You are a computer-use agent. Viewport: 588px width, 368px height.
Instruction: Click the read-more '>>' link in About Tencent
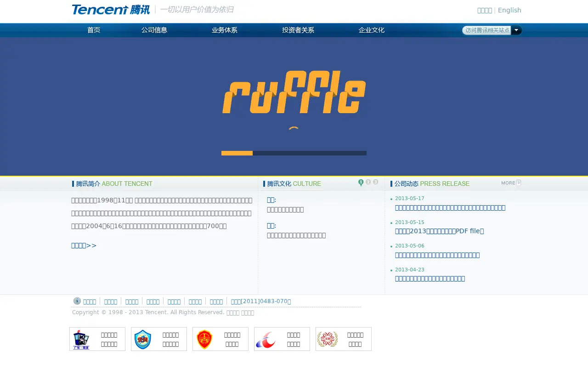click(84, 245)
